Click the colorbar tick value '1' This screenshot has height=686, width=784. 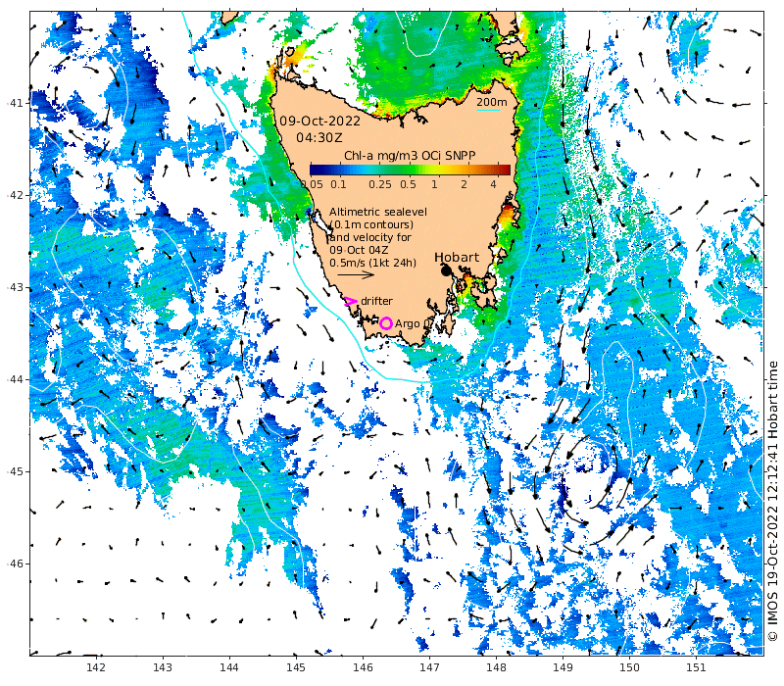(434, 184)
